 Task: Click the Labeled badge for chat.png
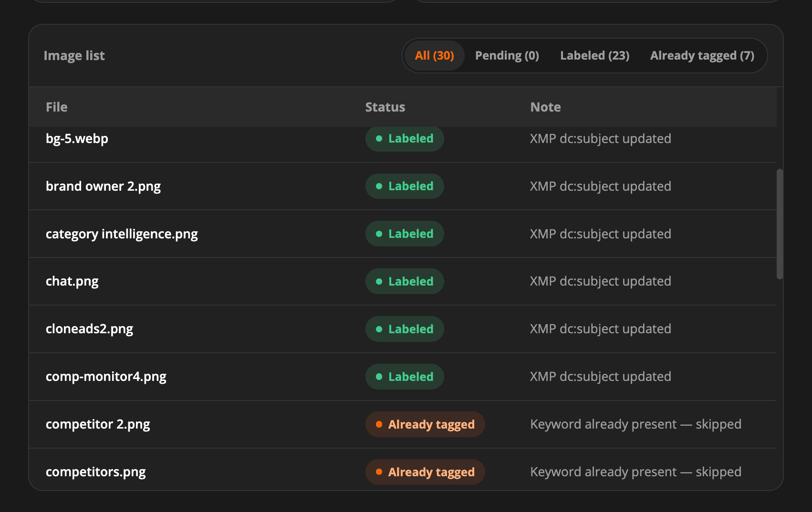click(x=405, y=281)
